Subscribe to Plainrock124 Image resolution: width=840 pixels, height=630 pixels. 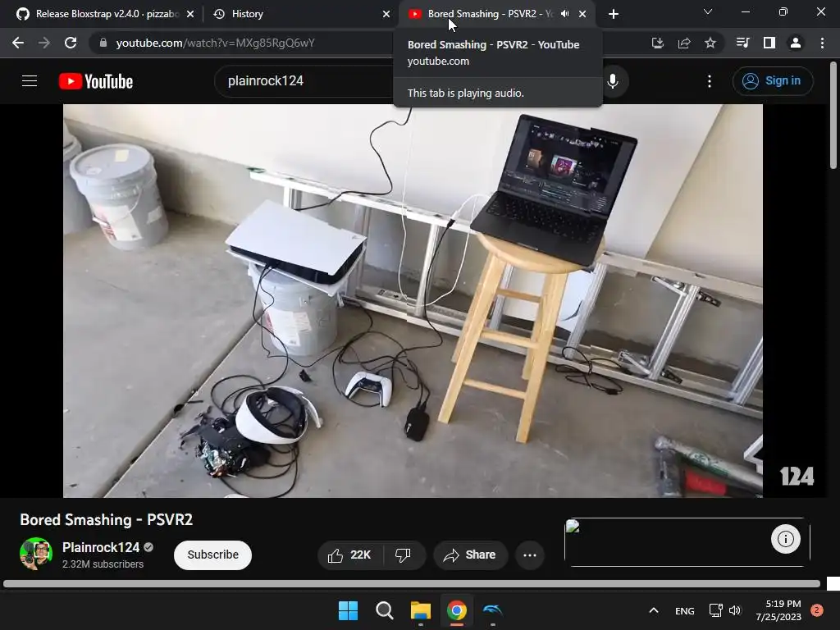coord(212,555)
